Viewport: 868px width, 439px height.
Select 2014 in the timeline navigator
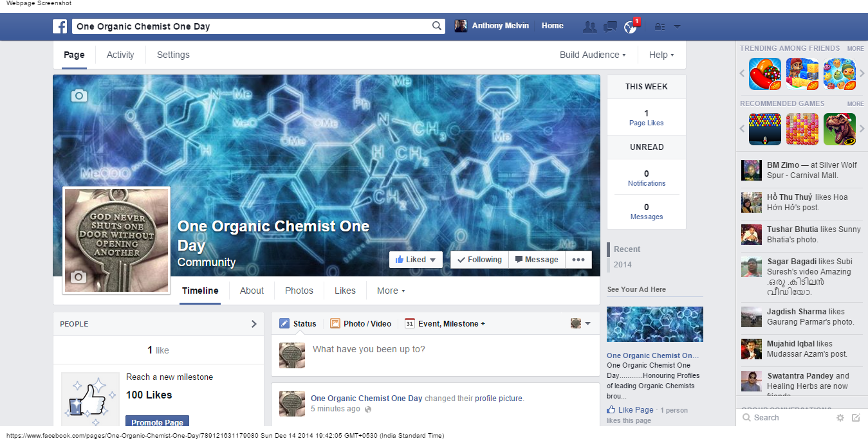(623, 264)
